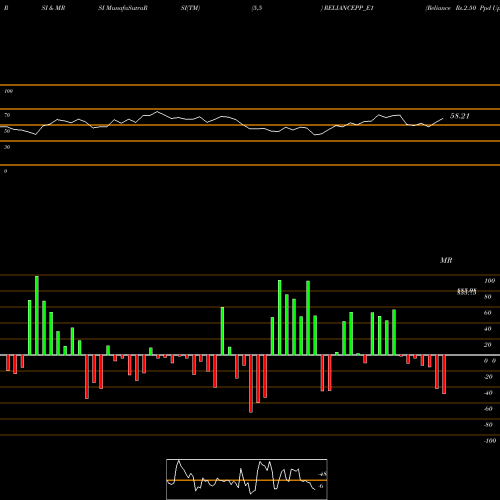500x500 pixels.
Task: Click the MR axis label 60
Action: click(488, 313)
